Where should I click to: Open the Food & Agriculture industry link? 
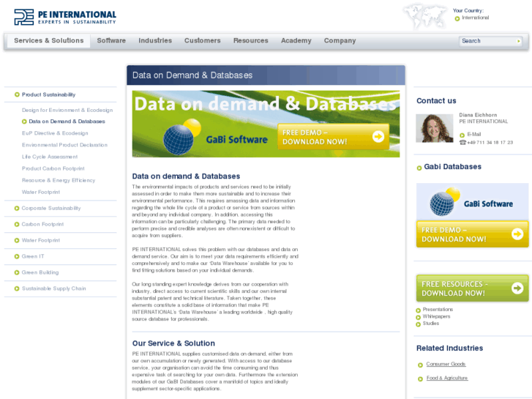click(x=447, y=378)
